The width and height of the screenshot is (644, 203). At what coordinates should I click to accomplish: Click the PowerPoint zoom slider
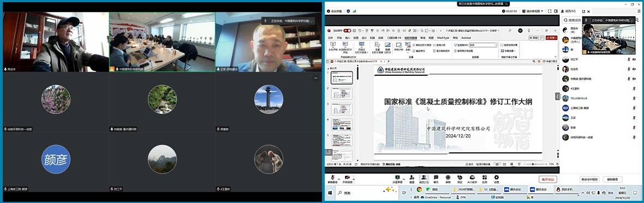point(533,164)
